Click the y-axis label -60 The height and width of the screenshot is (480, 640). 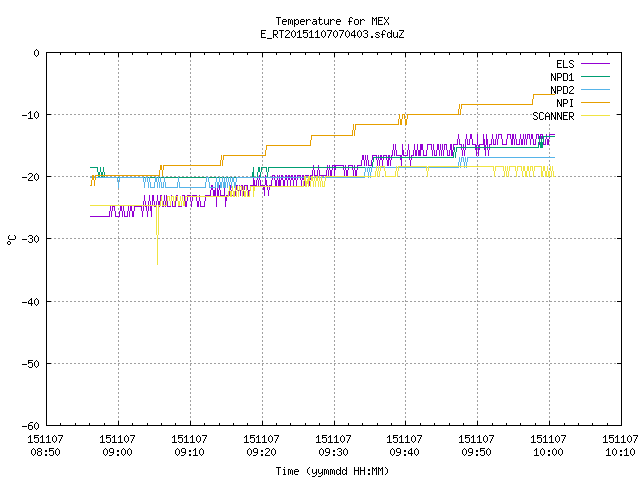click(31, 426)
